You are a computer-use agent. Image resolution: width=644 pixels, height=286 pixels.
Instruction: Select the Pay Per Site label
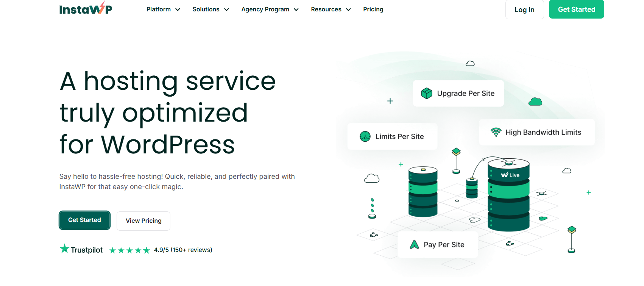[x=444, y=245]
